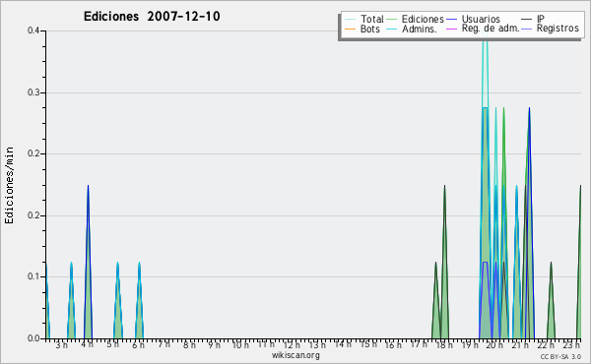Viewport: 591px width, 364px height.
Task: Click the 12 h axis marker
Action: (x=292, y=345)
